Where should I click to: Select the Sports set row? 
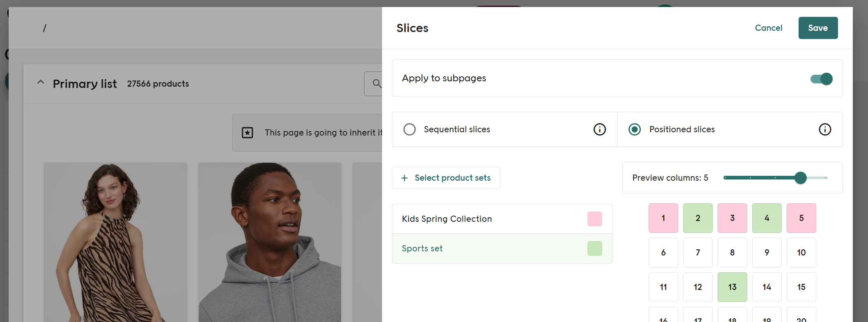tap(422, 248)
